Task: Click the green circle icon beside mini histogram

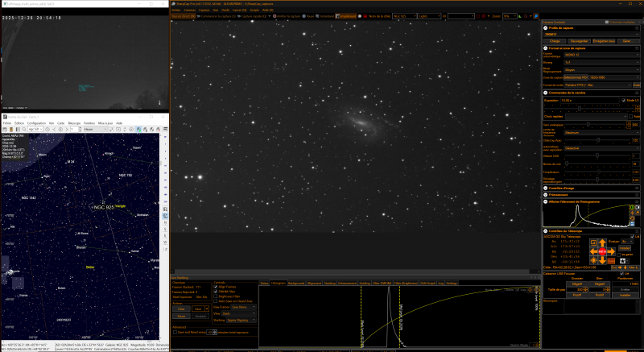Action: 633,208
